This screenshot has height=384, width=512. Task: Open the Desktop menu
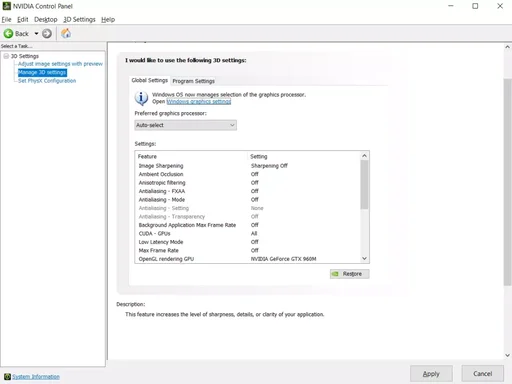(x=46, y=19)
